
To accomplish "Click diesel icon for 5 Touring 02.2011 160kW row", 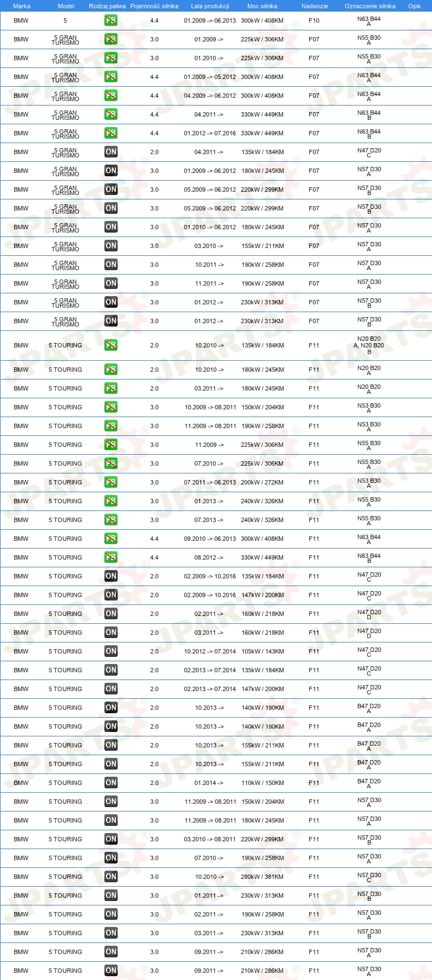I will 110,614.
